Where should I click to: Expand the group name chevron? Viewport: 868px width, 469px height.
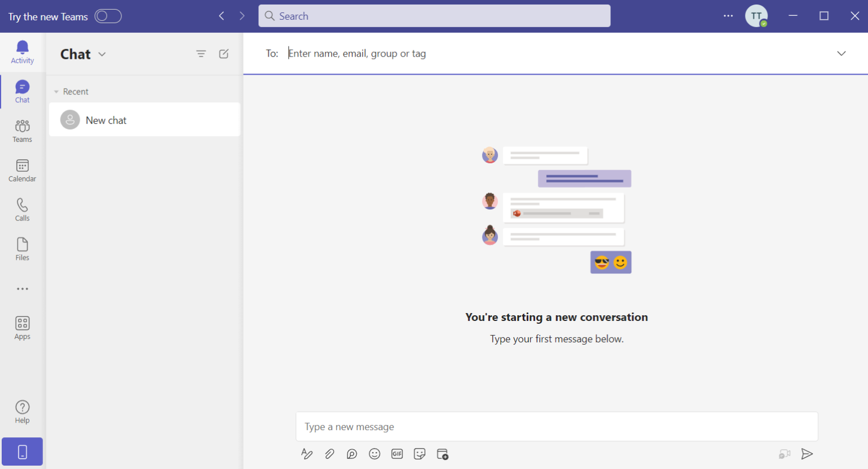click(841, 54)
